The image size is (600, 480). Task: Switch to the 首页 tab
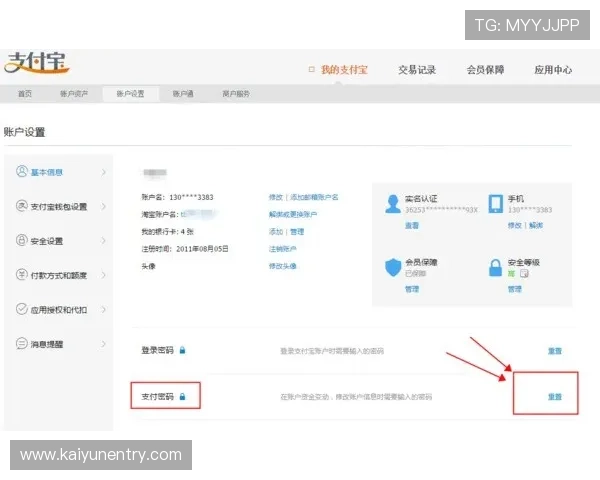pyautogui.click(x=25, y=94)
